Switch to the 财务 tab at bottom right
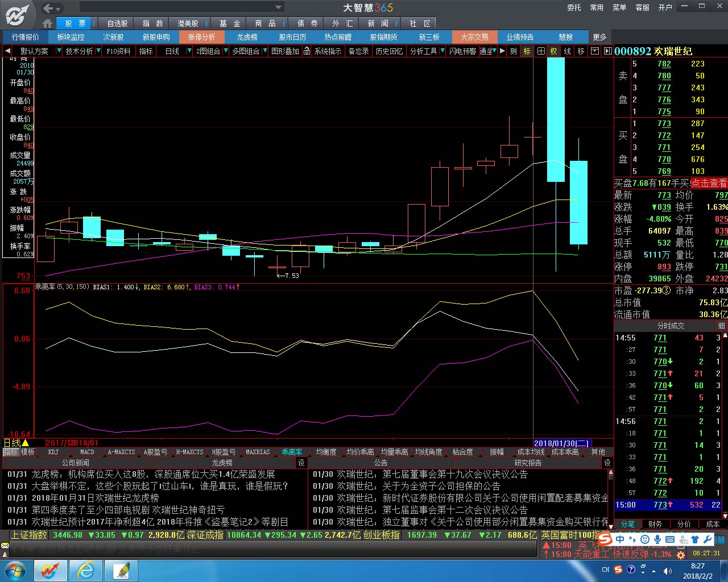Screen dimensions: 728x582 click(x=655, y=524)
